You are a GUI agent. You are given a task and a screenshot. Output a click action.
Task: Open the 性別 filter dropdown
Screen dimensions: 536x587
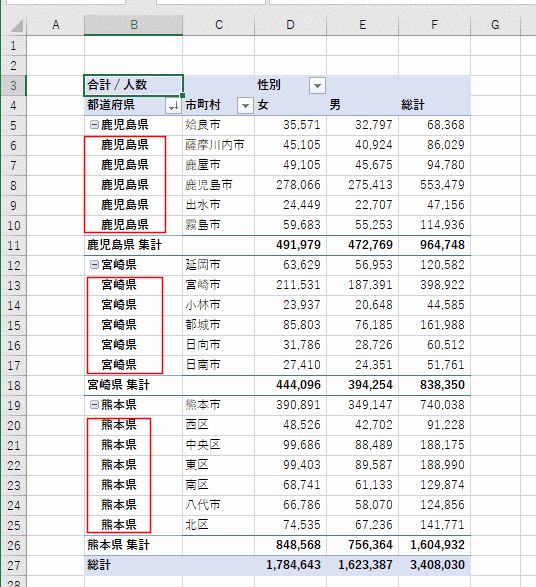click(x=317, y=86)
